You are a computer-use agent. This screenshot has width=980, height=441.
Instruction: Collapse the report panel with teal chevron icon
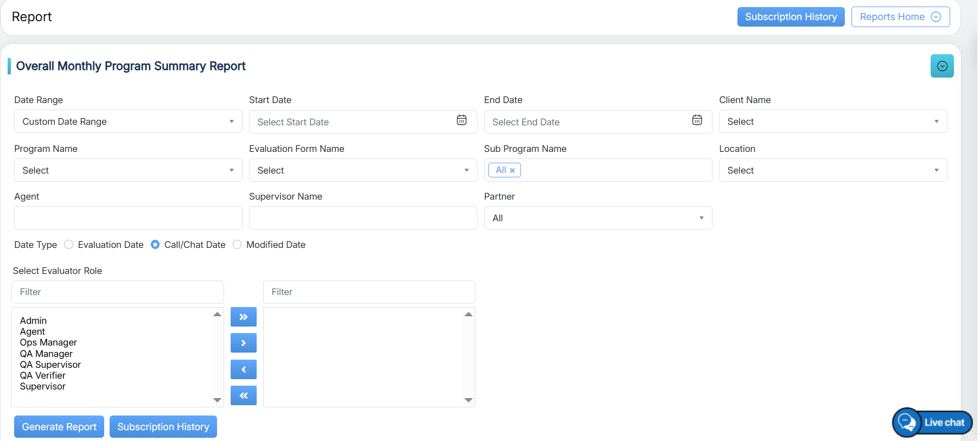(x=941, y=66)
